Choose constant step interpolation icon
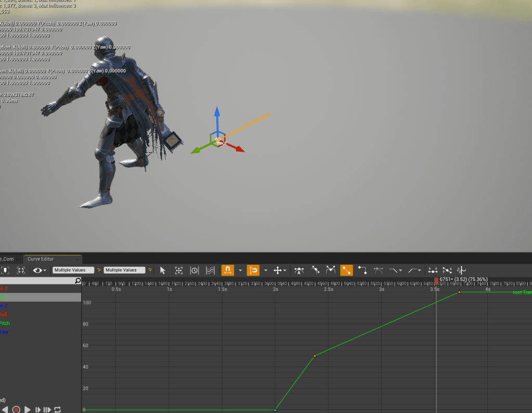 362,270
